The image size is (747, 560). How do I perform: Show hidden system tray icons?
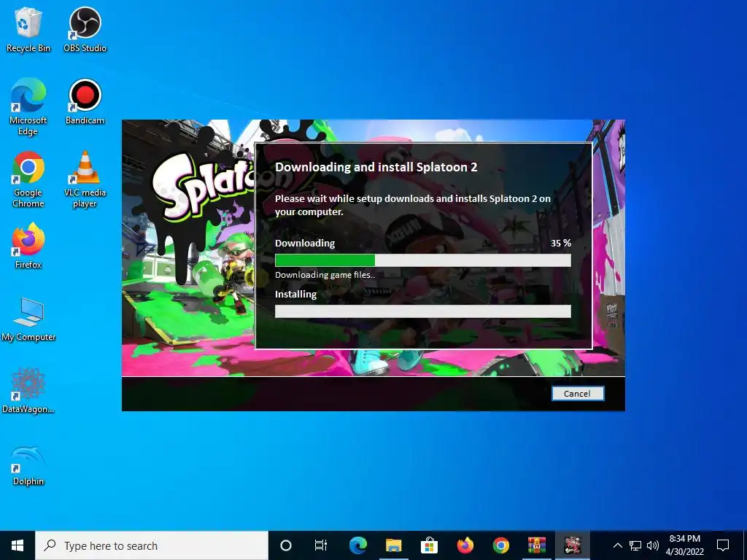[x=617, y=545]
